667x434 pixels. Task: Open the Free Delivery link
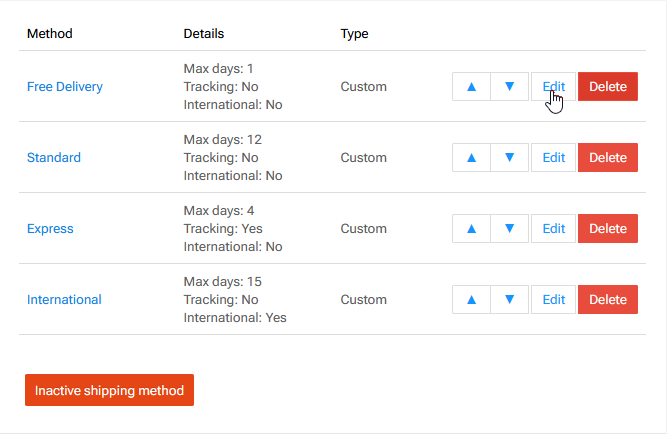tap(65, 87)
